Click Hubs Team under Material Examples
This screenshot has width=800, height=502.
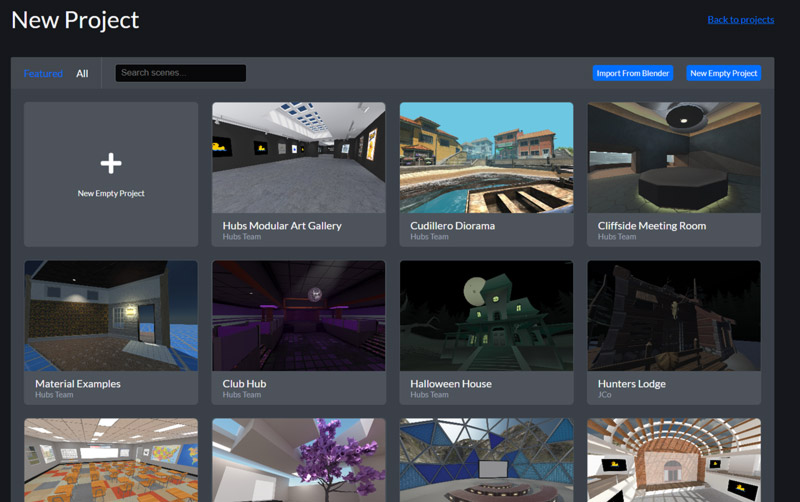(x=54, y=395)
